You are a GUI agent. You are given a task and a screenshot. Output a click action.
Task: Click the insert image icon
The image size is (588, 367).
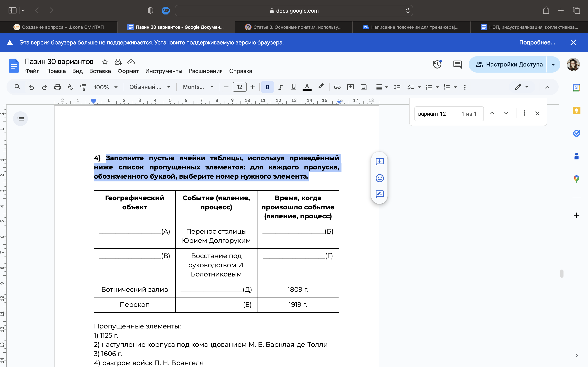pos(363,87)
